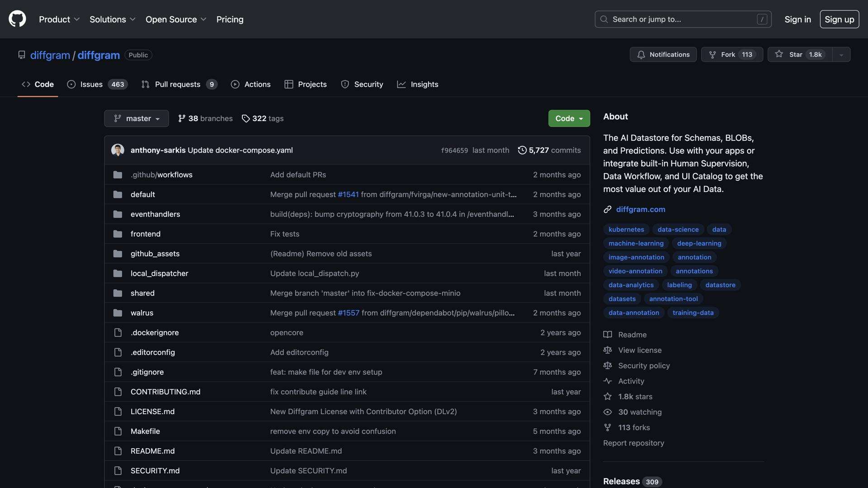Screen dimensions: 868x488
Task: Click anthony-sarkis avatar thumbnail
Action: [118, 150]
